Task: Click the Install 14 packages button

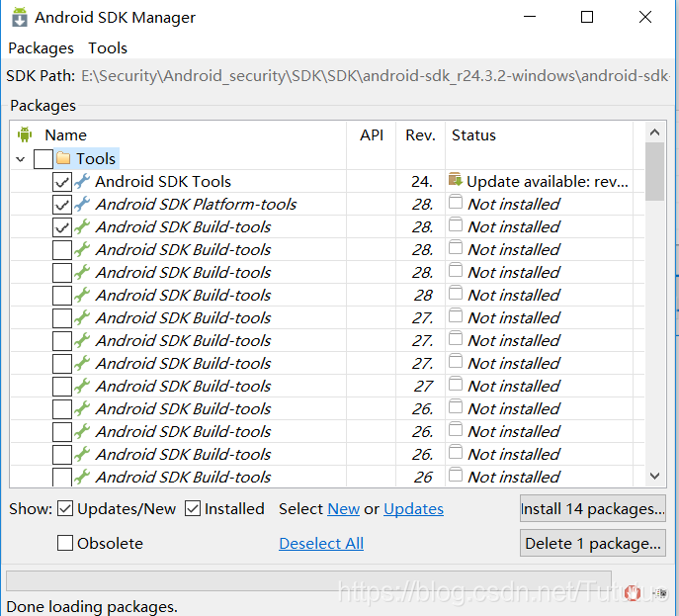Action: 592,508
